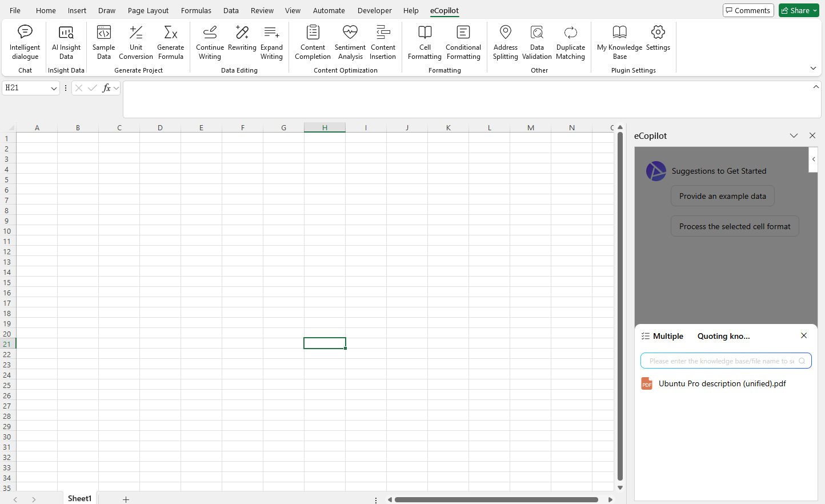Select the Generate Formula tool

pos(170,42)
